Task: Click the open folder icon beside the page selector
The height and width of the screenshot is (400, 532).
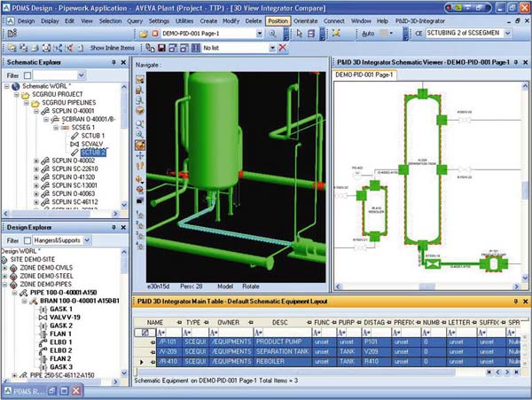Action: coord(144,34)
